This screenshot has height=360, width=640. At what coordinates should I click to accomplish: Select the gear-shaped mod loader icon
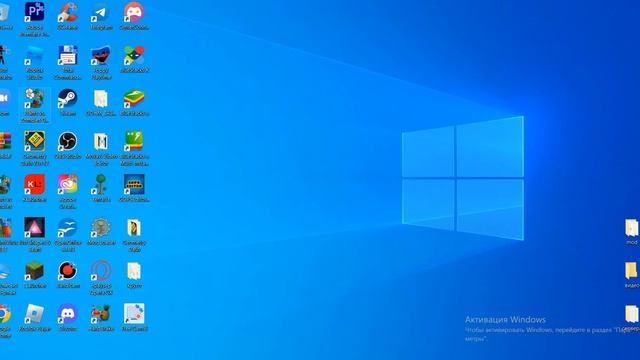point(101,227)
